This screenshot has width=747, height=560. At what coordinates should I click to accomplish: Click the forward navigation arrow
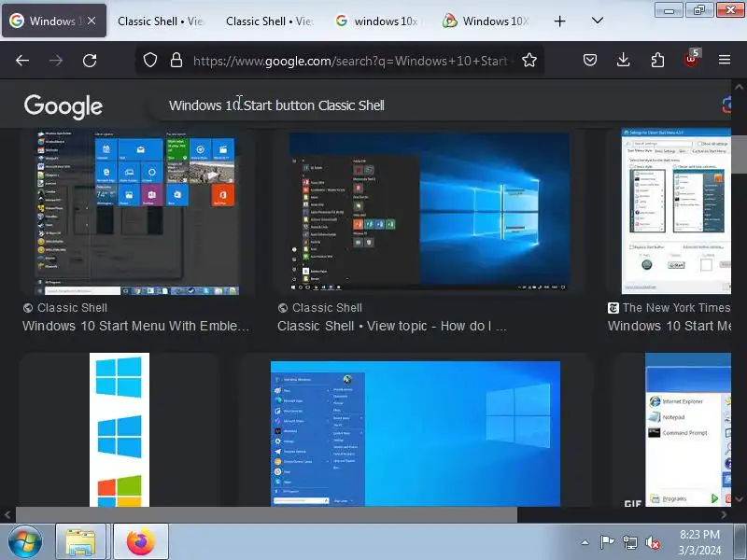click(56, 61)
